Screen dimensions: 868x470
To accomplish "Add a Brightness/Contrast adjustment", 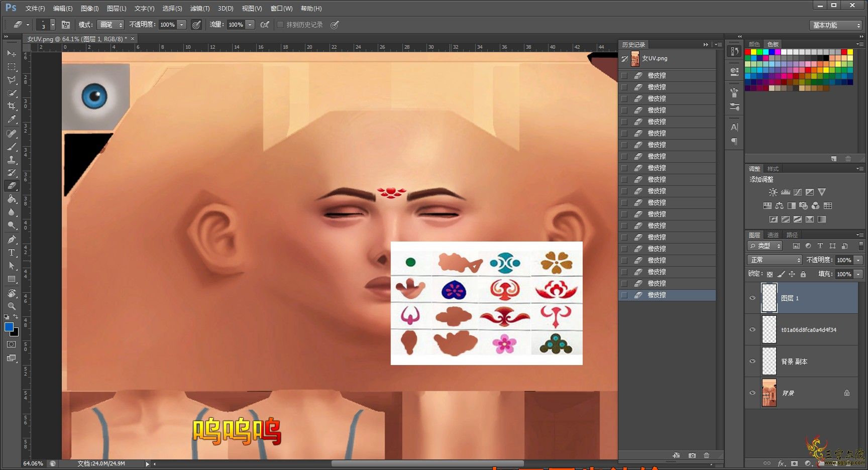I will 773,192.
